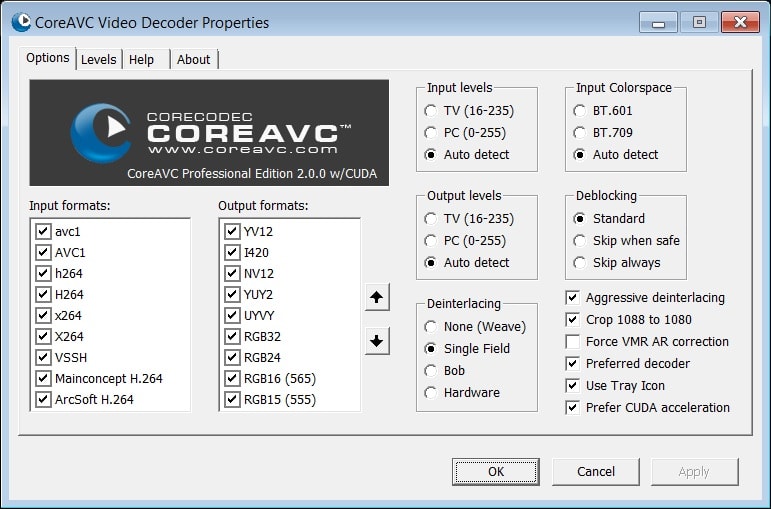Select Bob deinterlacing mode
The image size is (771, 509).
click(431, 371)
